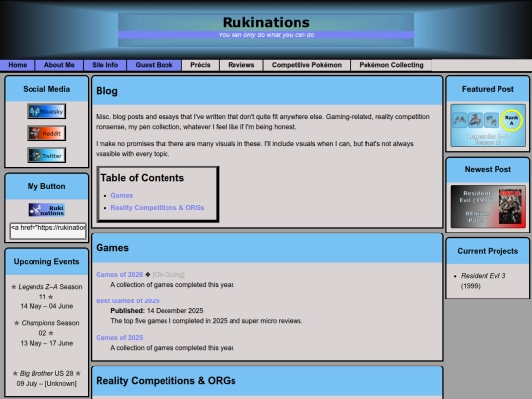Click the [On-Going] status label

[168, 275]
